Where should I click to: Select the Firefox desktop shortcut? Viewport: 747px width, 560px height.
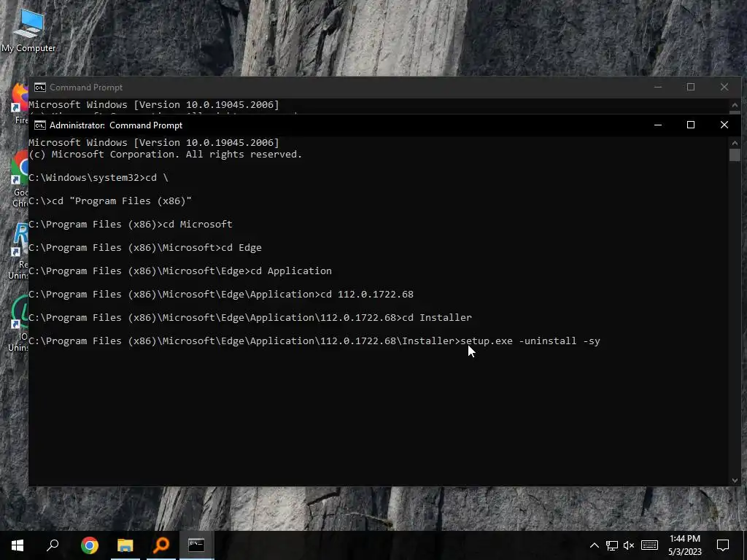[x=21, y=104]
